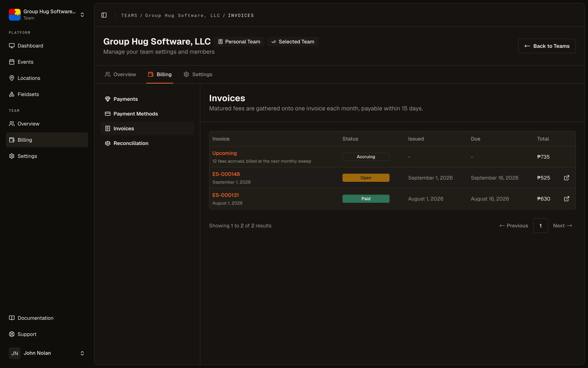Click the Events calendar icon
The image size is (588, 368).
pyautogui.click(x=12, y=62)
